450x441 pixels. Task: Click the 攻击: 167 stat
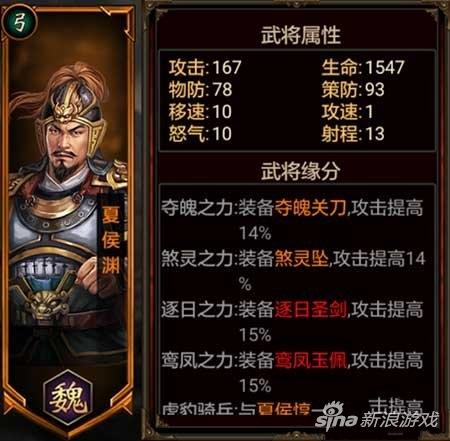tap(205, 67)
